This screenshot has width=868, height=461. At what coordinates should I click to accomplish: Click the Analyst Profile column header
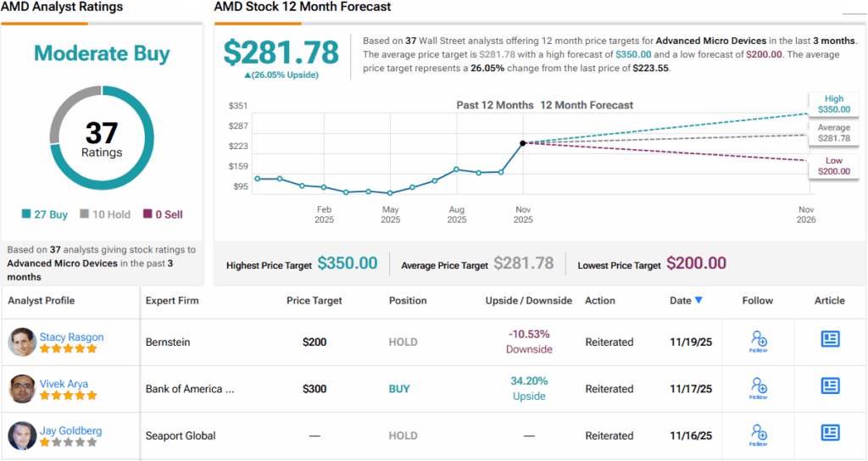tap(41, 301)
